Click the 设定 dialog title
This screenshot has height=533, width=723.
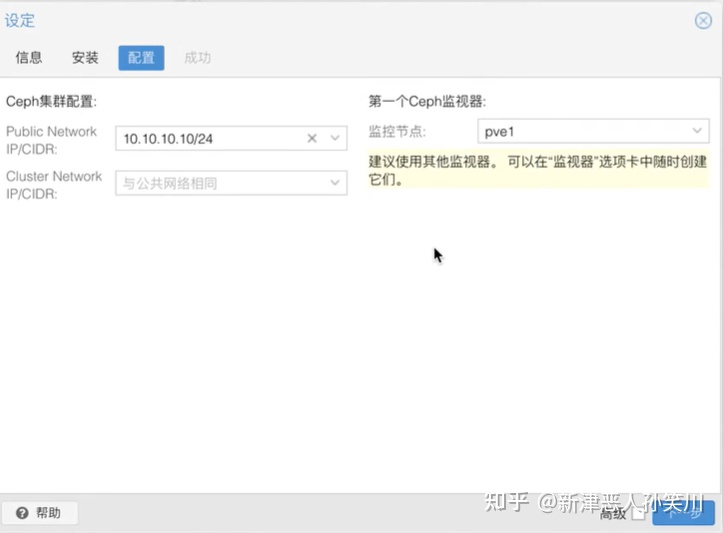(20, 20)
